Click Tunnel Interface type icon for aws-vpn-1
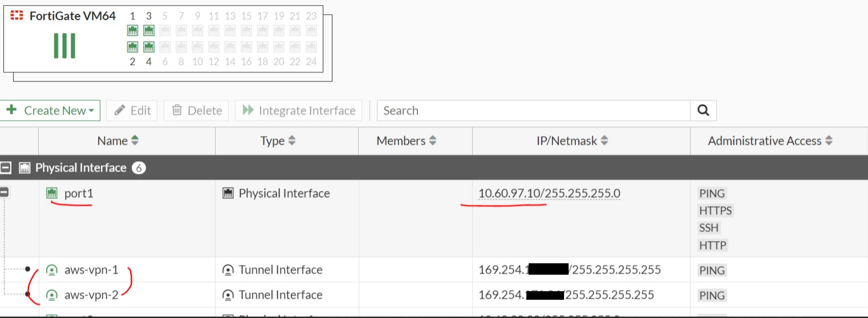Image resolution: width=868 pixels, height=318 pixels. pos(228,270)
